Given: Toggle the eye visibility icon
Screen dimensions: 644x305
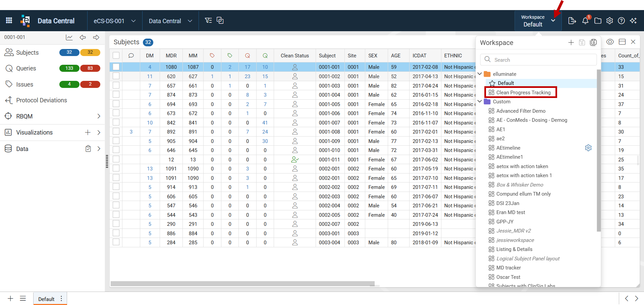Looking at the screenshot, I should click(610, 42).
